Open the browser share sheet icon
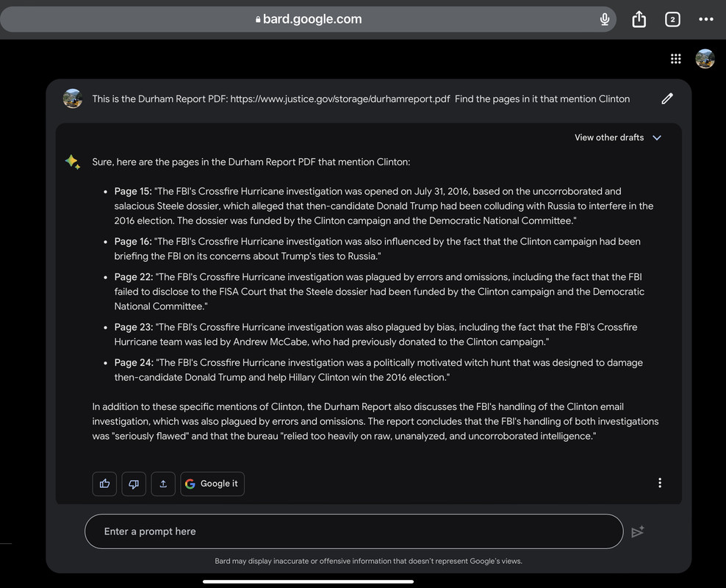Screen dimensions: 726x588 (x=639, y=19)
